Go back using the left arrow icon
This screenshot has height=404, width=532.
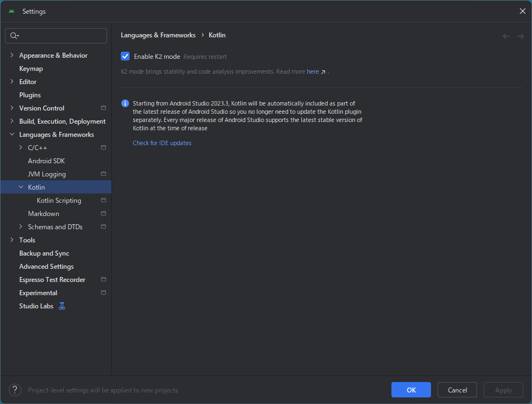[506, 36]
